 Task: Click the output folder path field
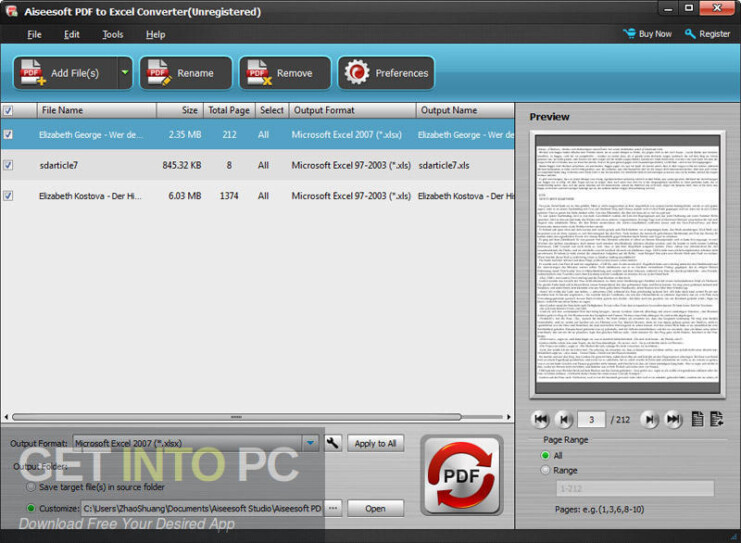pos(202,509)
